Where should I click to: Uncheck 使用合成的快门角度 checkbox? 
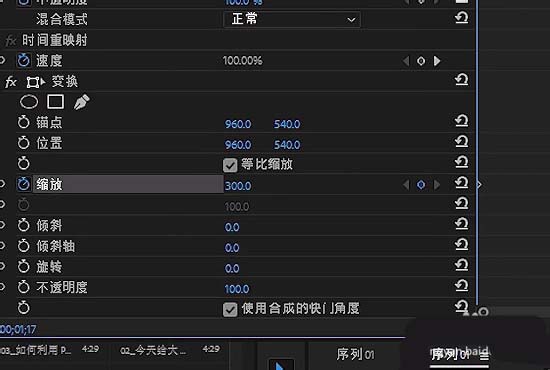(x=230, y=310)
